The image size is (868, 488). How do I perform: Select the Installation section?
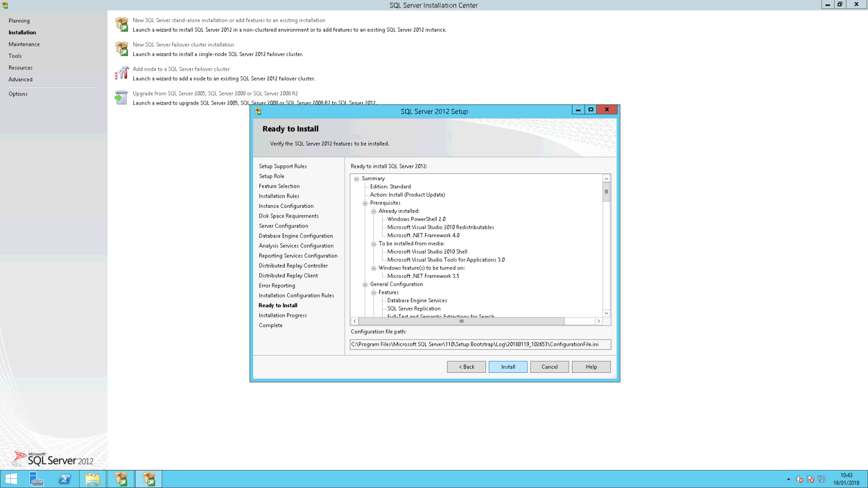pos(22,33)
